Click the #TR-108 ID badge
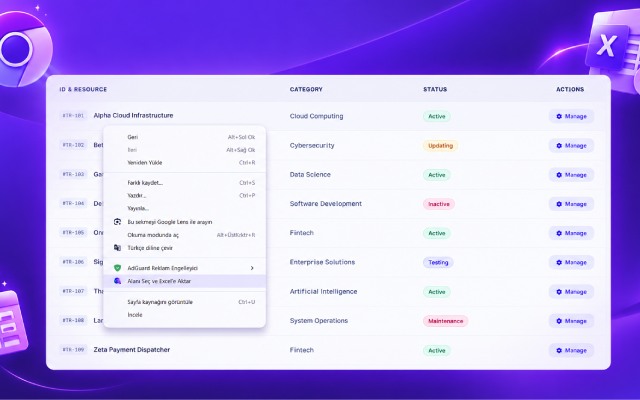 pyautogui.click(x=73, y=320)
